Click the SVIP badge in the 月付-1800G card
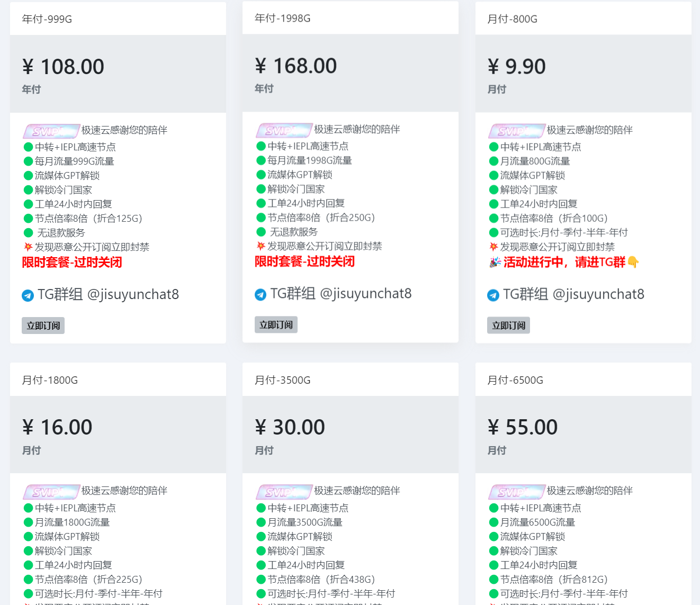The image size is (700, 605). [x=51, y=492]
